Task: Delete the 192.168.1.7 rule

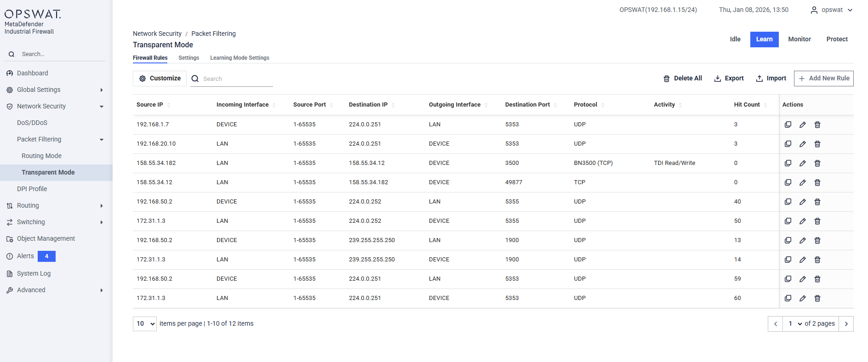Action: [817, 124]
